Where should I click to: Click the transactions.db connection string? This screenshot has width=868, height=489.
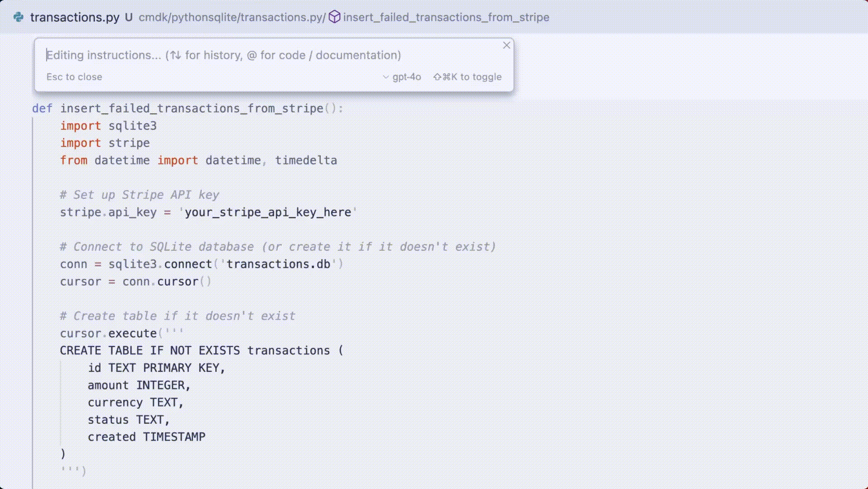[277, 264]
